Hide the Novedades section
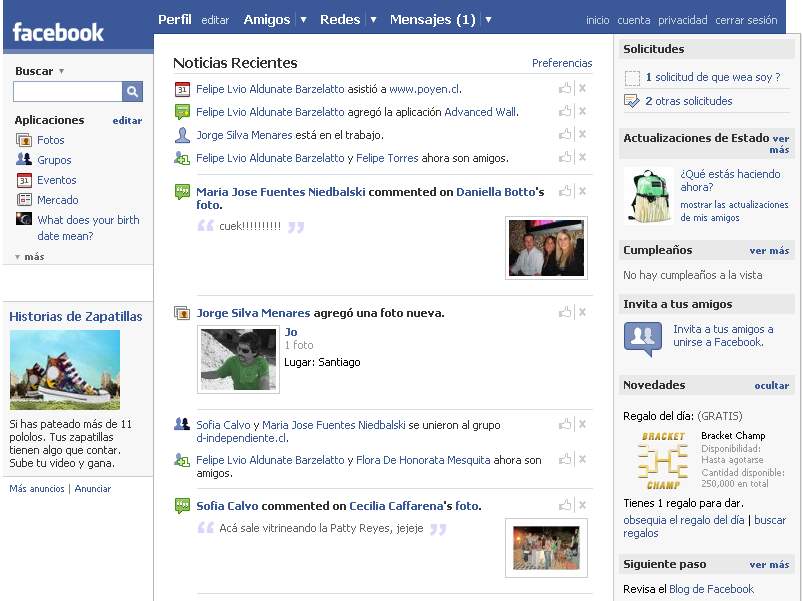 pos(771,386)
